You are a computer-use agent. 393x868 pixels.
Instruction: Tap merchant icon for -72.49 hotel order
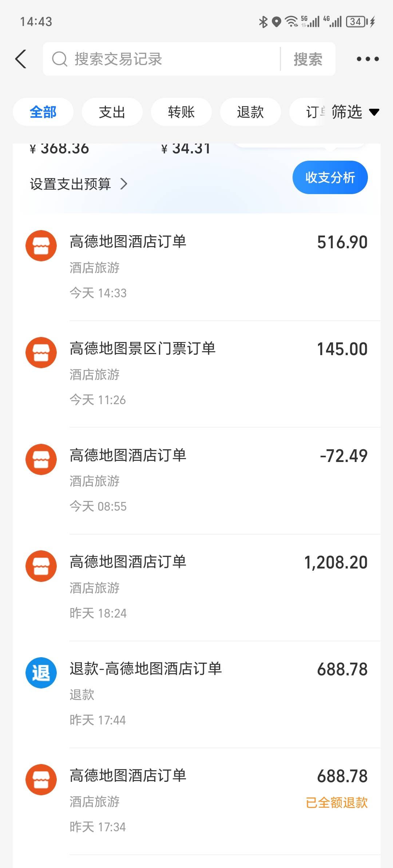pyautogui.click(x=41, y=459)
